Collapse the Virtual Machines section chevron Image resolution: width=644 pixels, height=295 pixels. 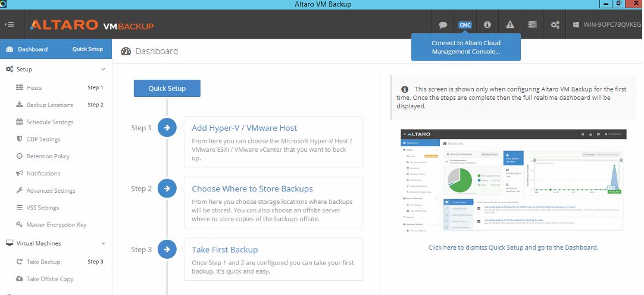pos(103,243)
